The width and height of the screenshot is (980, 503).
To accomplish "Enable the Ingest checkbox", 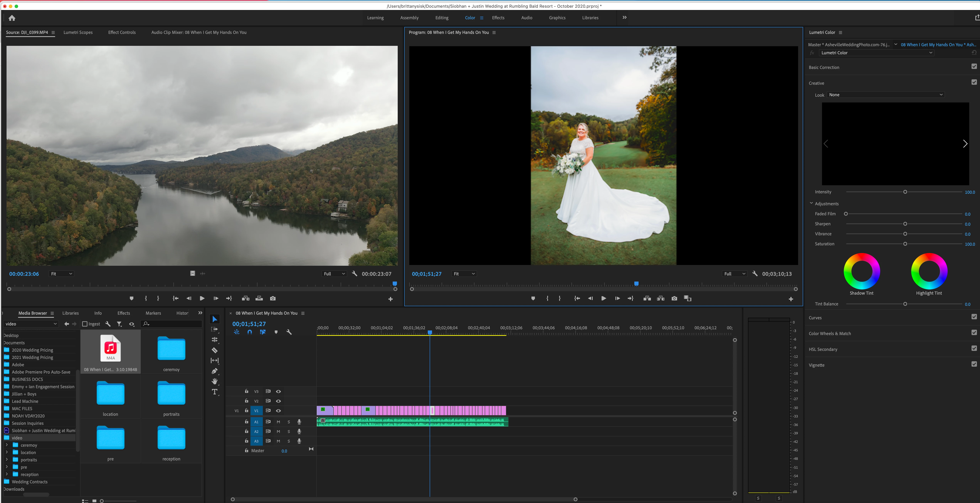I will click(85, 324).
